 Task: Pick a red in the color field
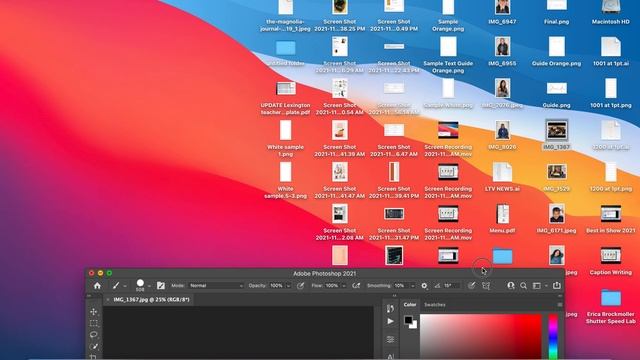481,337
